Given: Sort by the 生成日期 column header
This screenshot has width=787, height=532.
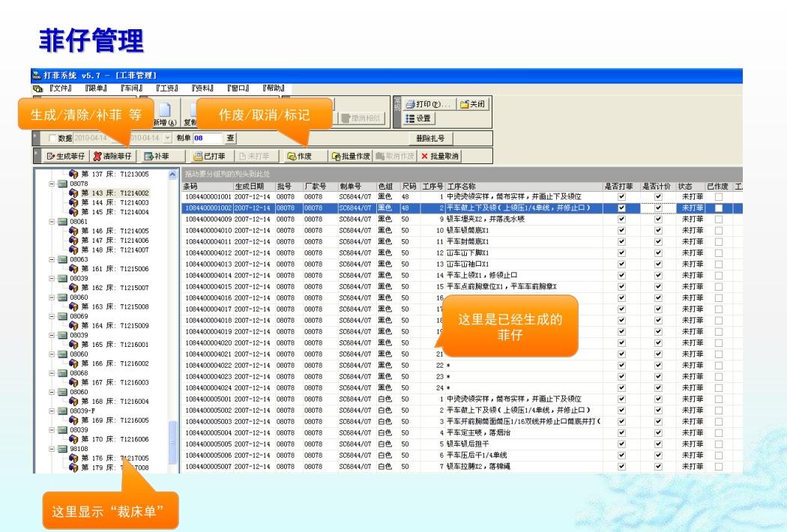Looking at the screenshot, I should [x=254, y=186].
